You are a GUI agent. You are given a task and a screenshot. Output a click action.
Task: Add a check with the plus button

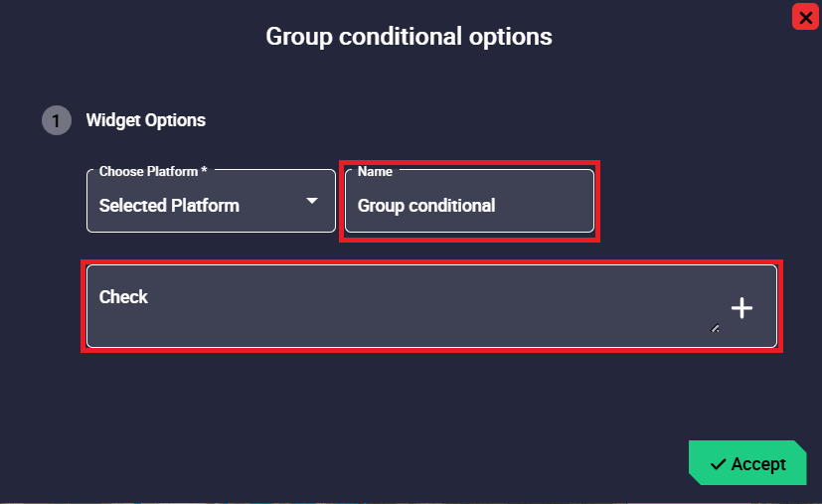click(x=741, y=308)
